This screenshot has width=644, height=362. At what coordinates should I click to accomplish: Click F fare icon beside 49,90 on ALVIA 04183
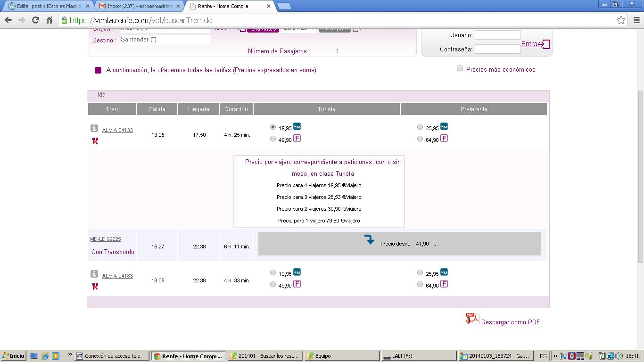coord(297,284)
